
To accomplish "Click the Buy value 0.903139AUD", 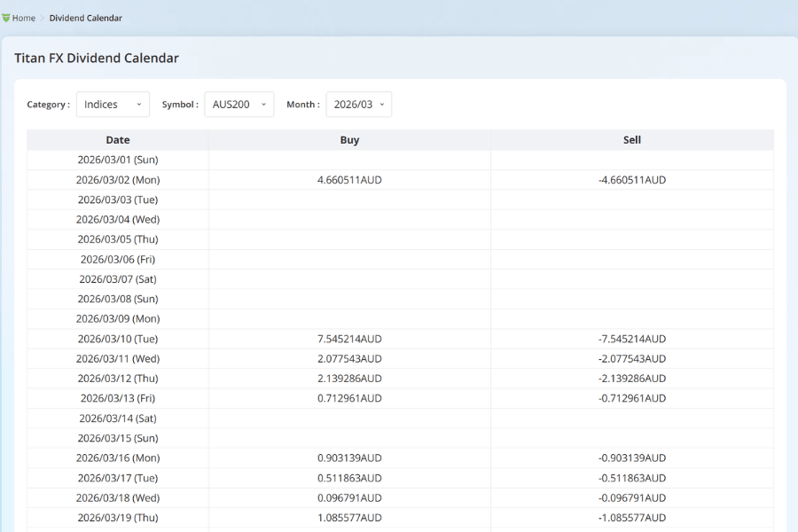I will coord(349,458).
